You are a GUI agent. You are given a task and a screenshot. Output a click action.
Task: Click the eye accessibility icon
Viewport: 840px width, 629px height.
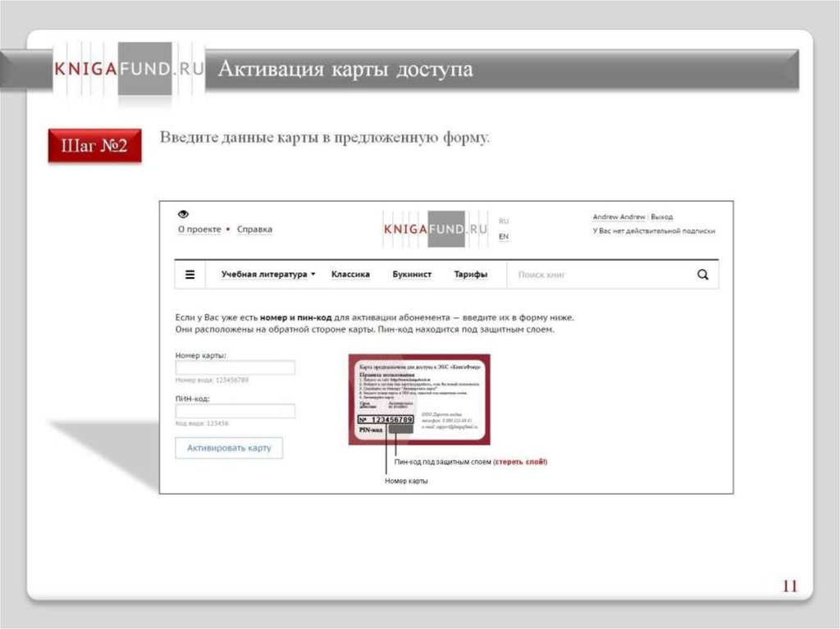183,214
